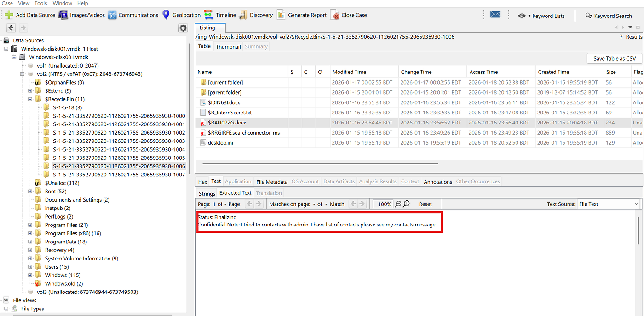644x316 pixels.
Task: Select the $R_InternSecret.txt file row
Action: click(x=230, y=112)
